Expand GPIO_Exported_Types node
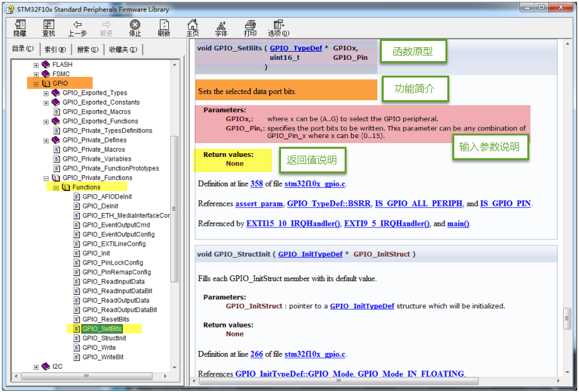The height and width of the screenshot is (392, 579). [46, 93]
